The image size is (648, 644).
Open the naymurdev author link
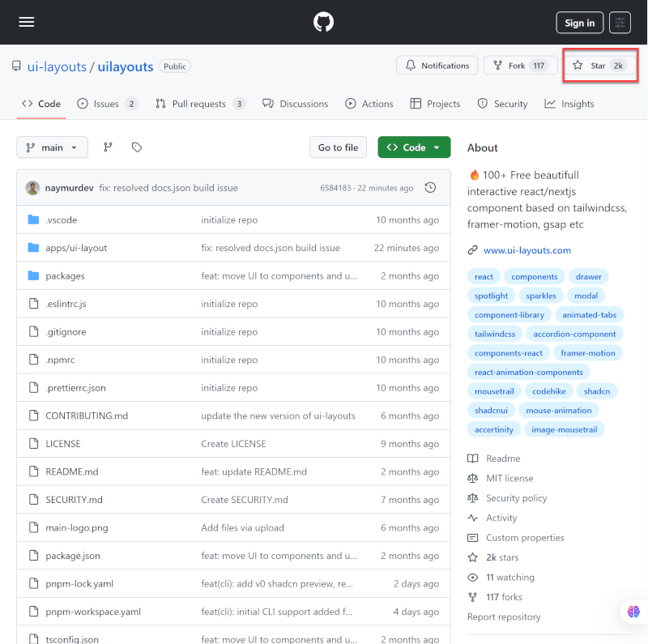[69, 188]
